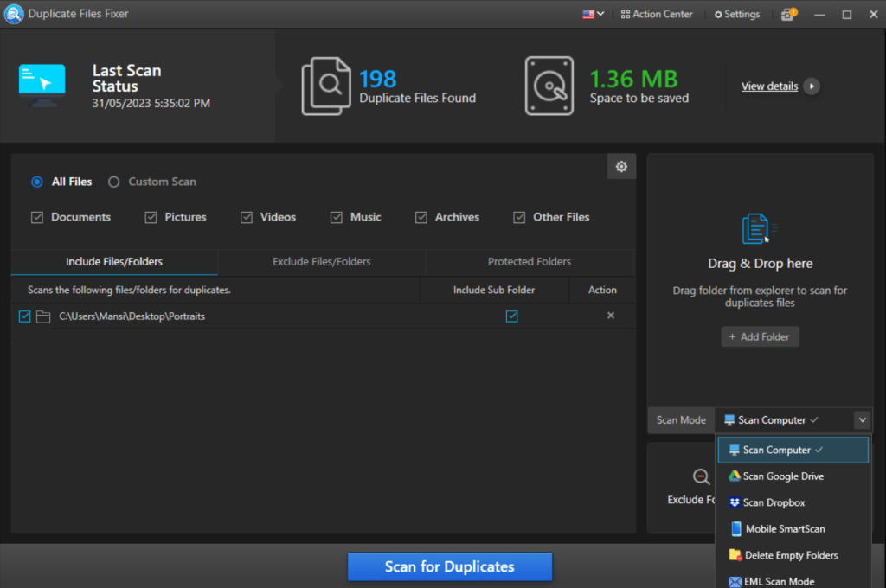Image resolution: width=886 pixels, height=588 pixels.
Task: Select the C:\Users\Mansi\Desktop\Portraits path
Action: click(132, 316)
